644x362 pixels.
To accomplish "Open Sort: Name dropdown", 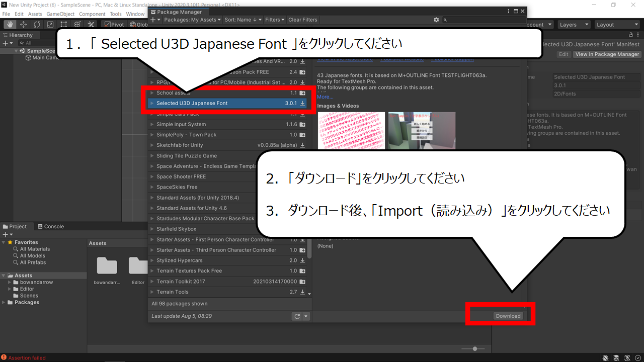I will 243,20.
